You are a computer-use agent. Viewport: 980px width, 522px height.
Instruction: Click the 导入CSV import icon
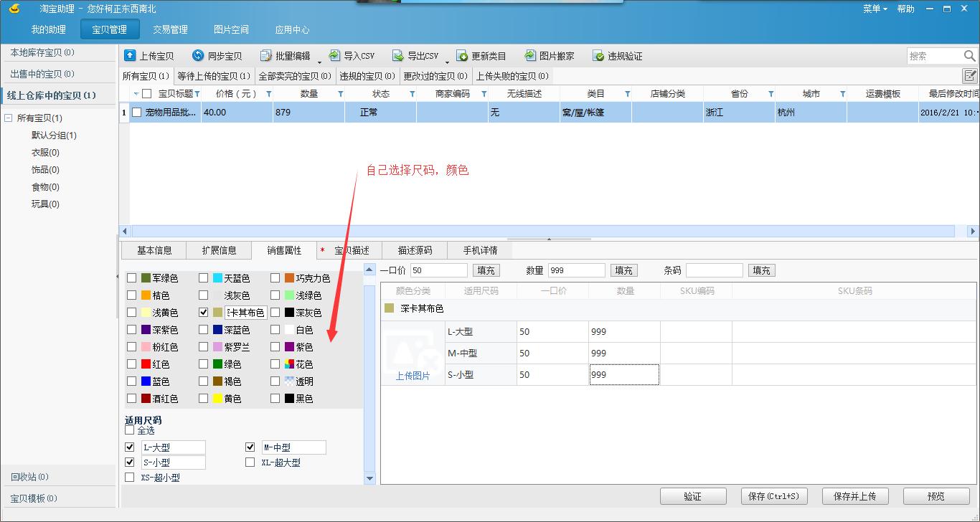(x=333, y=55)
